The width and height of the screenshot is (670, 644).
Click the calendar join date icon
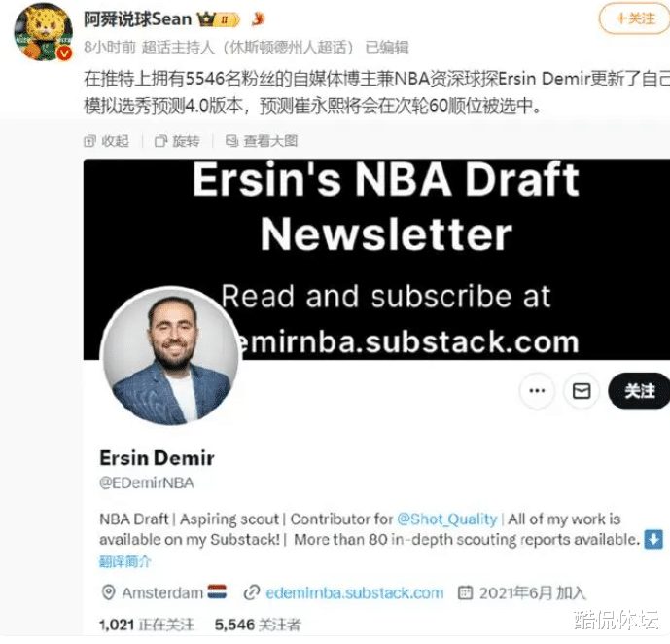click(465, 592)
